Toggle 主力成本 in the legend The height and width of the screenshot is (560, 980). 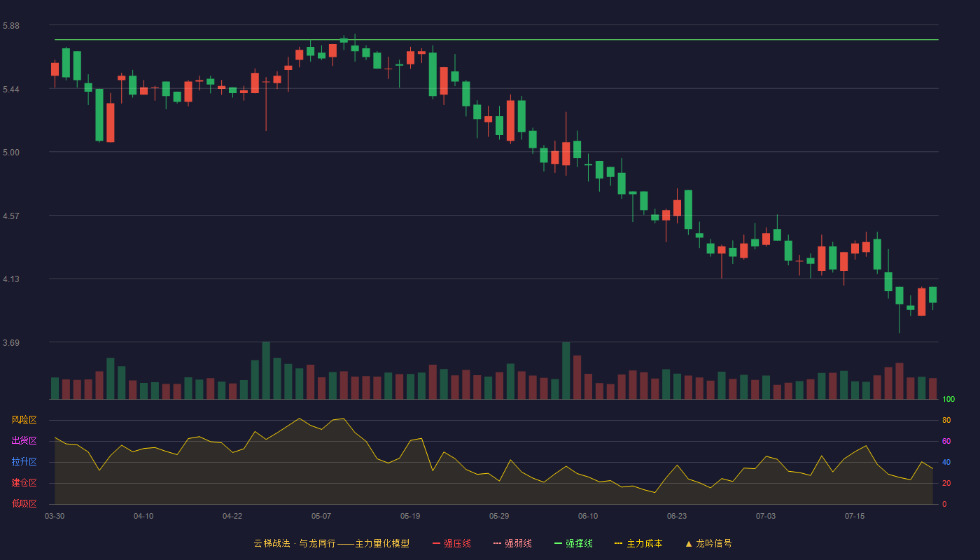638,543
